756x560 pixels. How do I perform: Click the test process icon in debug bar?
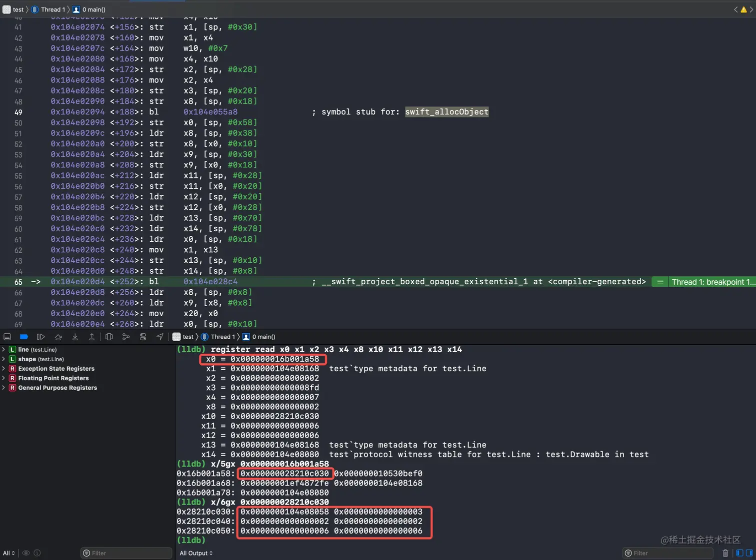point(176,337)
